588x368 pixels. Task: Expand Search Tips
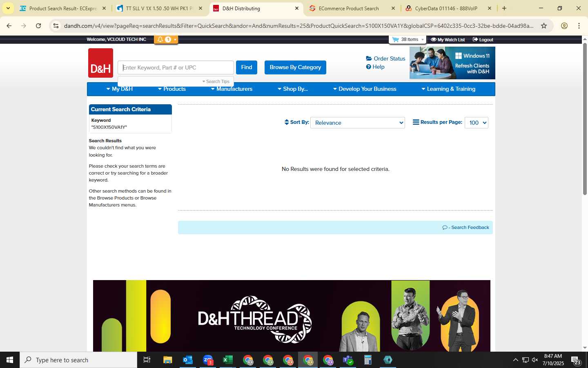pyautogui.click(x=216, y=81)
